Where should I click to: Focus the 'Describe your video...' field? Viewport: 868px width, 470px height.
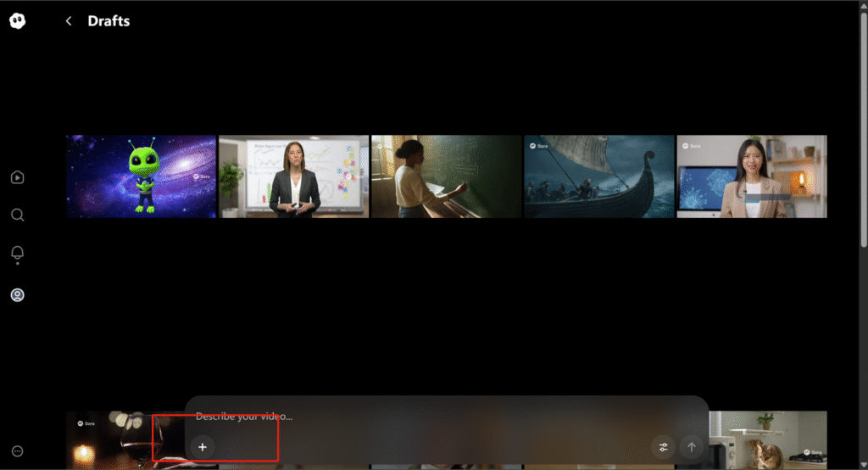pos(424,417)
